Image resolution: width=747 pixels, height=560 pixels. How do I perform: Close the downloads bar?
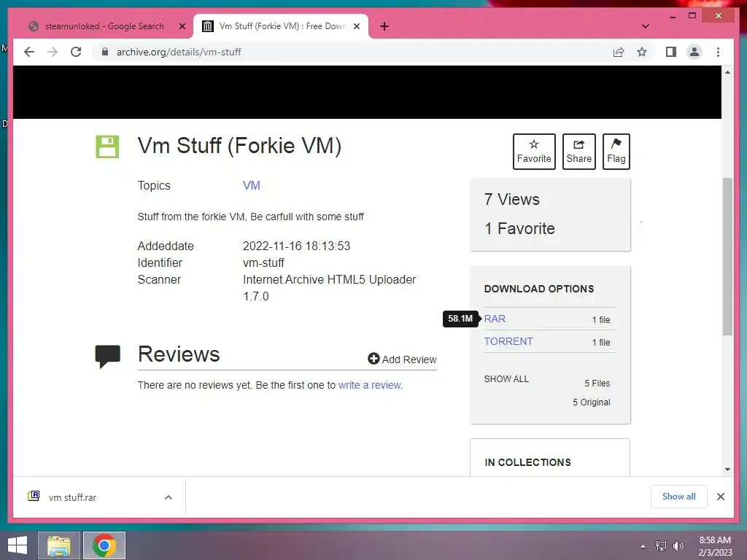tap(720, 497)
